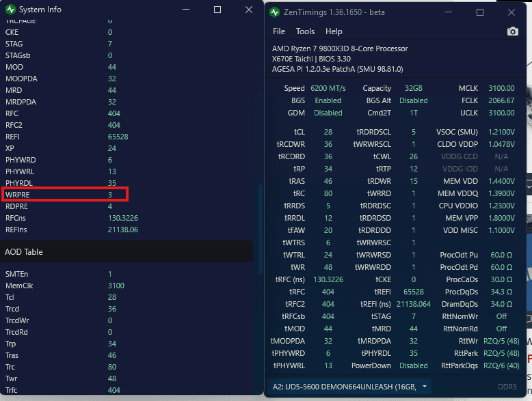Click the PowerDown Disabled value
Image resolution: width=532 pixels, height=401 pixels.
coord(413,365)
